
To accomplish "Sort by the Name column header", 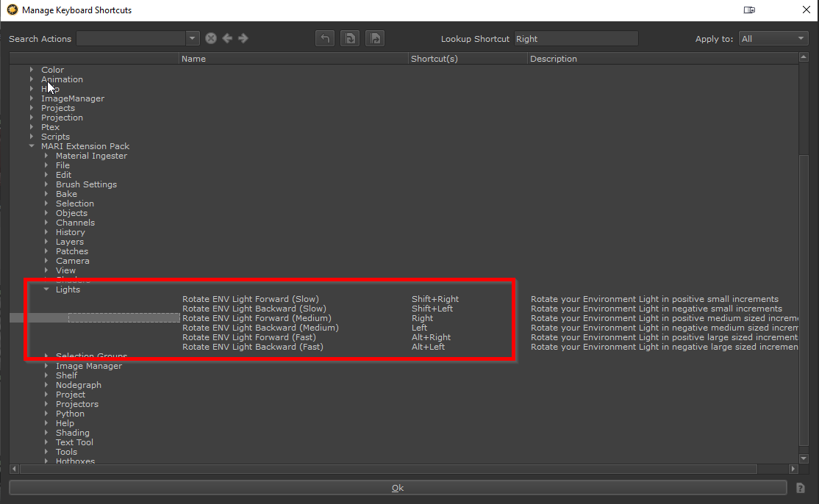I will point(294,59).
